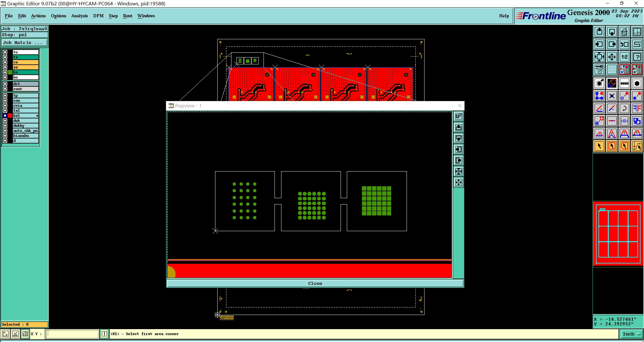Viewport: 644px width, 342px height.
Task: Click the wrench and palette settings icon
Action: pos(599,69)
